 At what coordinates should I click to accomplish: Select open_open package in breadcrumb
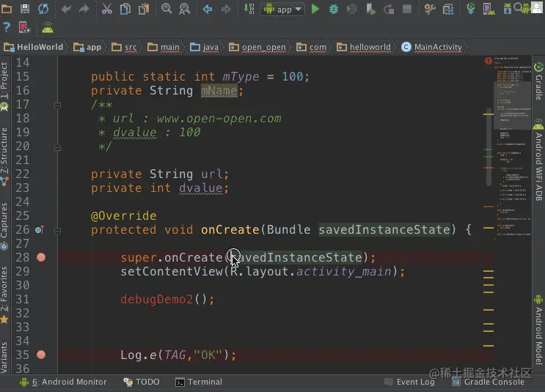pyautogui.click(x=257, y=47)
